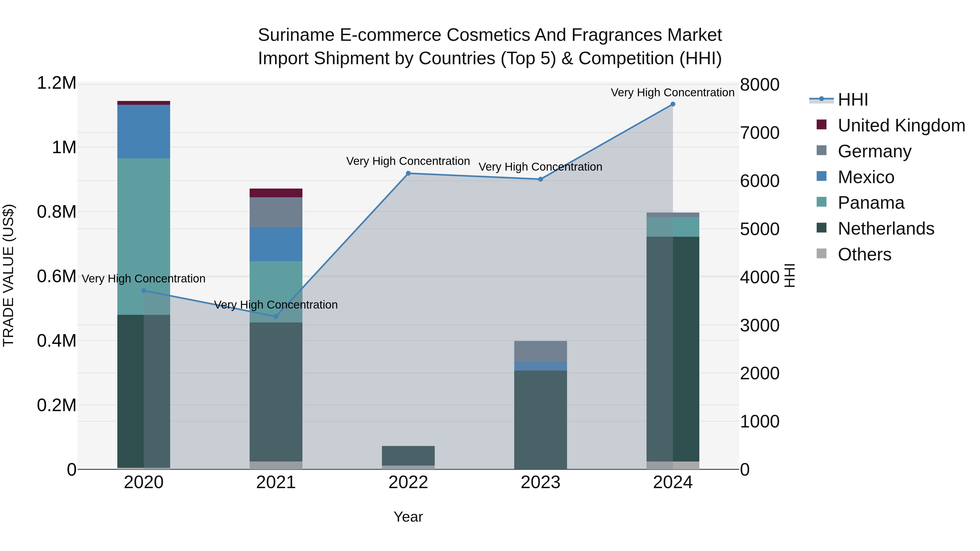The height and width of the screenshot is (551, 980).
Task: Toggle Netherlands series in legend
Action: 875,229
